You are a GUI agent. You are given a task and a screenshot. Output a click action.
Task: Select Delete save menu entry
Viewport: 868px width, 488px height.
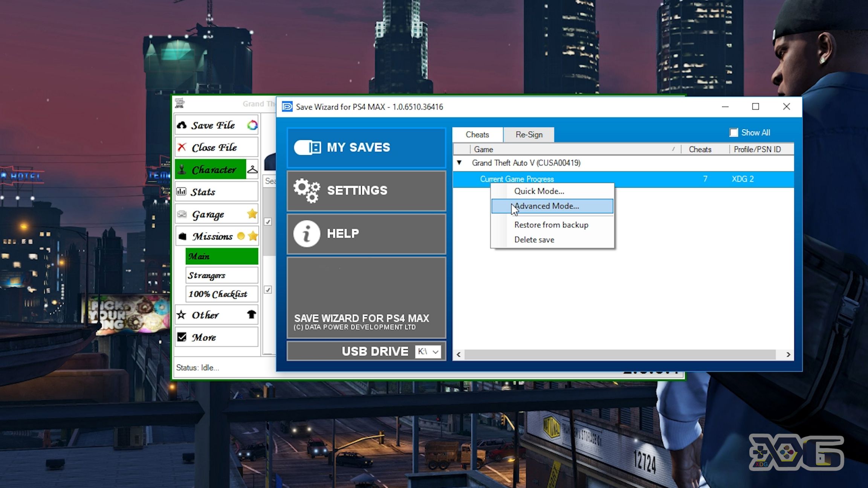tap(552, 239)
